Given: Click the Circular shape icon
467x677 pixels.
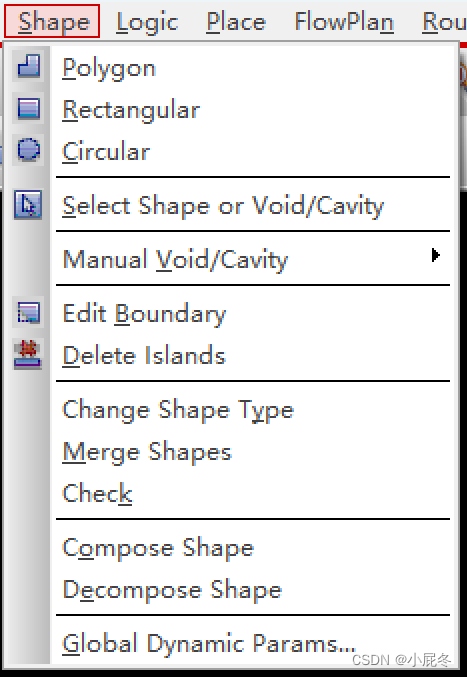Looking at the screenshot, I should 28,150.
